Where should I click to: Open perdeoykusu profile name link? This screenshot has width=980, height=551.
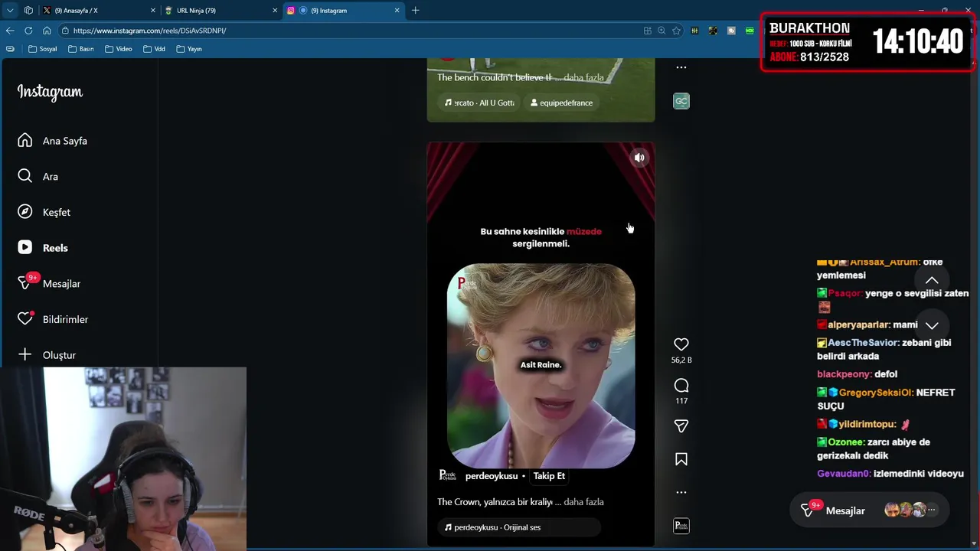pyautogui.click(x=492, y=476)
